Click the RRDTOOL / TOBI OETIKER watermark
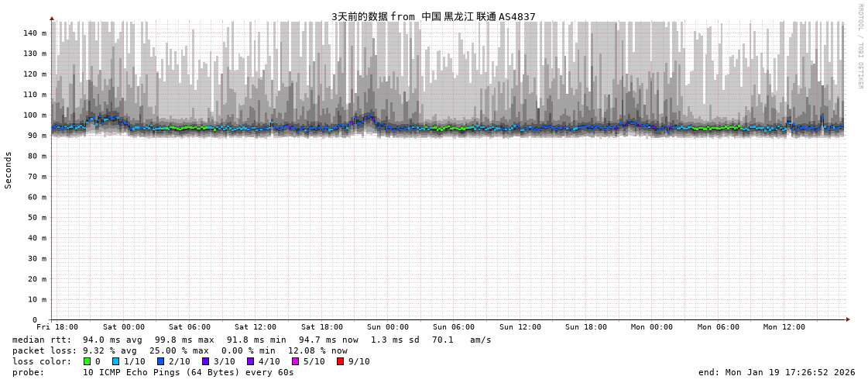Viewport: 868px width, 383px height. [x=859, y=47]
